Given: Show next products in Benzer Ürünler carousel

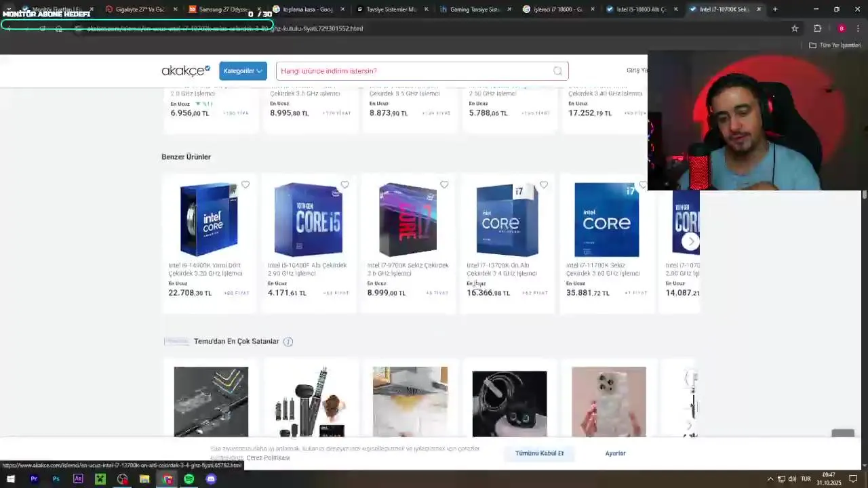Looking at the screenshot, I should click(x=690, y=241).
